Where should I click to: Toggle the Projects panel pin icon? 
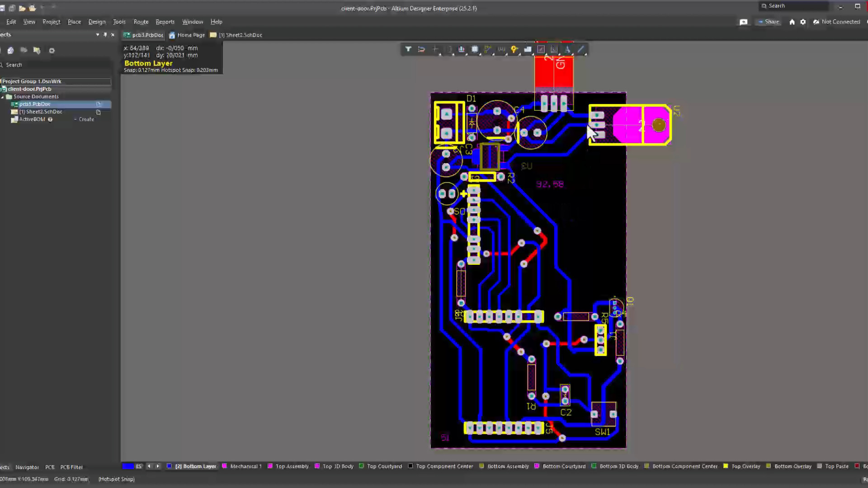click(105, 35)
